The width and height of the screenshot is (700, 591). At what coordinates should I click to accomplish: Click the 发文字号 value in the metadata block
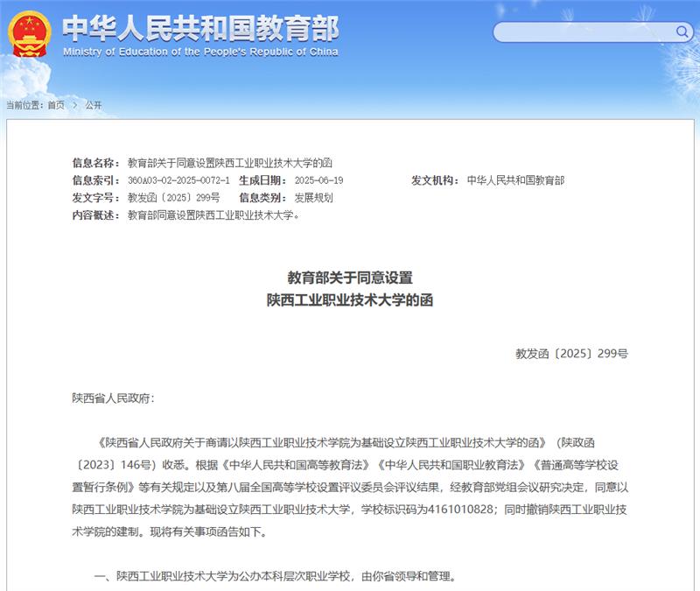(173, 198)
